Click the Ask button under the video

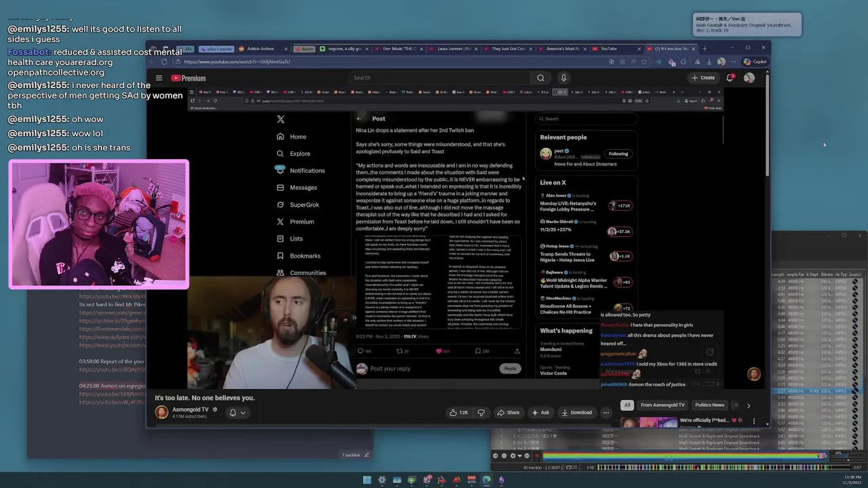point(540,412)
